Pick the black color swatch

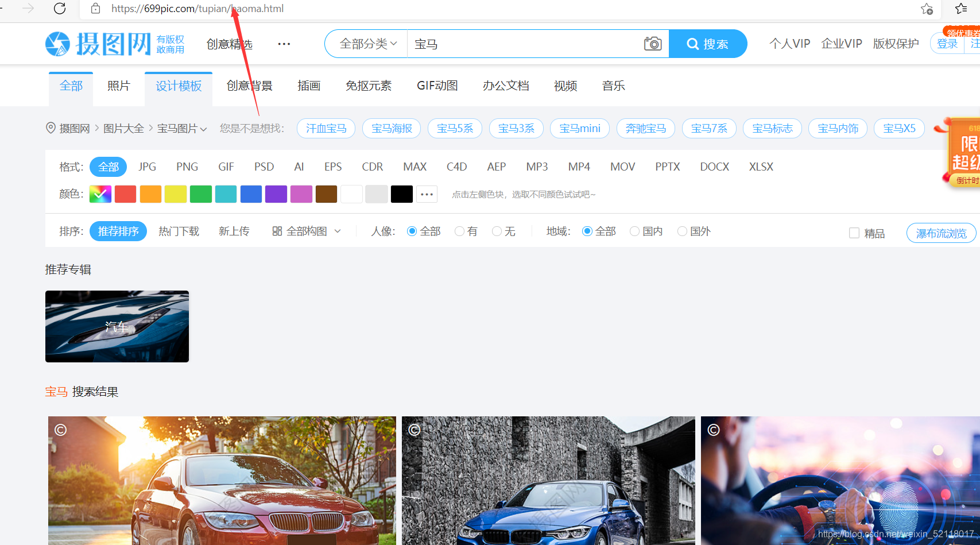(x=402, y=194)
